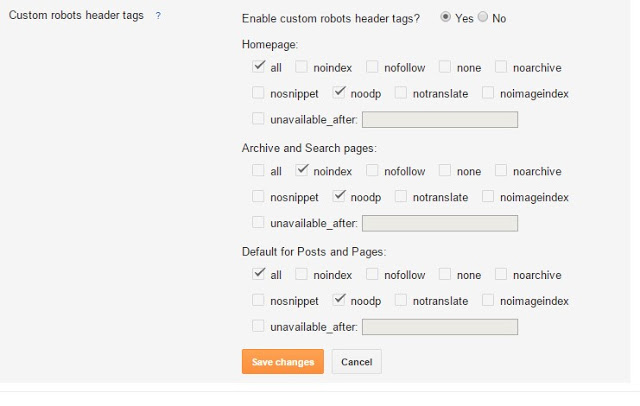This screenshot has height=406, width=640.
Task: Uncheck Homepage 'all' checkbox
Action: click(x=258, y=67)
